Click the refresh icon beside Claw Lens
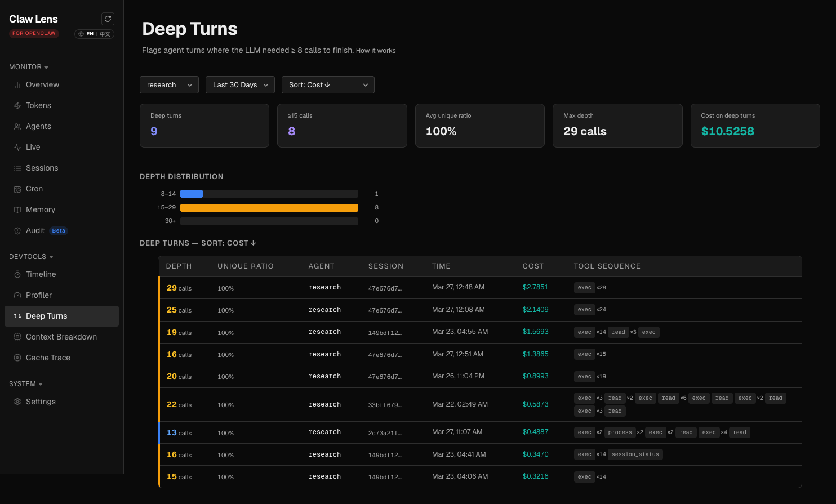This screenshot has height=504, width=836. click(x=108, y=19)
